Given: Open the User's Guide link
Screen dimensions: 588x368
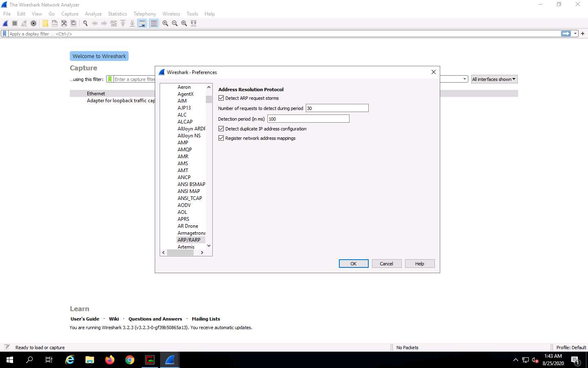Looking at the screenshot, I should [85, 319].
